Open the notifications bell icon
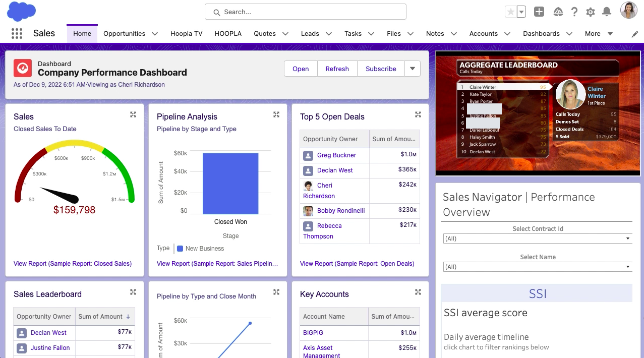 tap(607, 12)
